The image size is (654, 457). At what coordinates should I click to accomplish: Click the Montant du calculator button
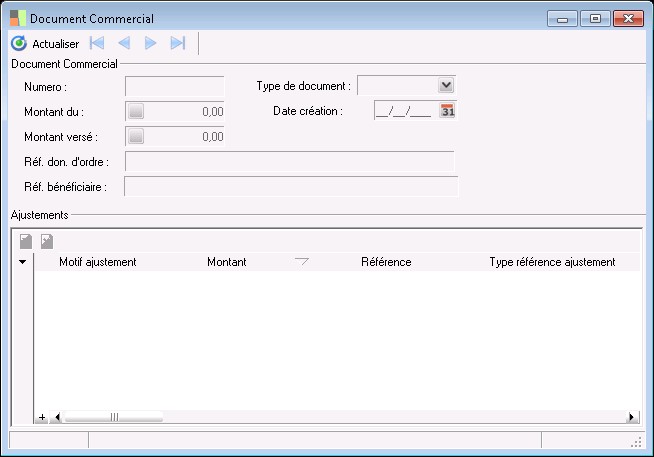point(136,111)
